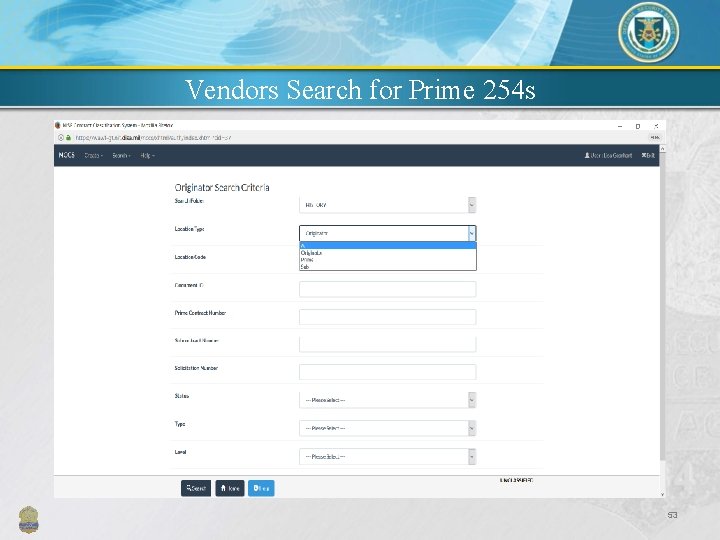Click the browser address bar URL
The width and height of the screenshot is (720, 540).
(153, 137)
